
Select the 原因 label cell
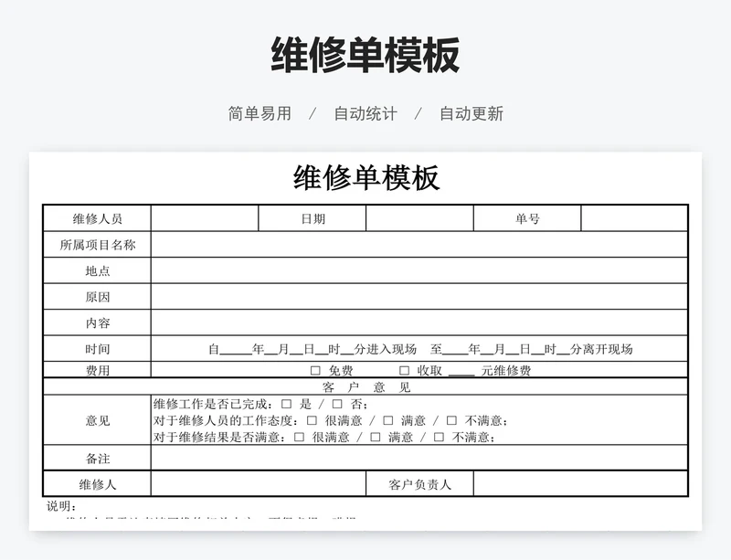(98, 297)
